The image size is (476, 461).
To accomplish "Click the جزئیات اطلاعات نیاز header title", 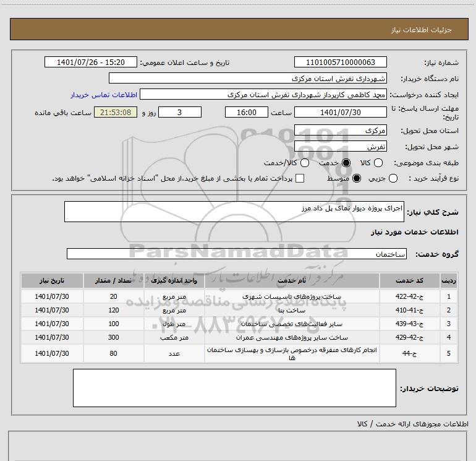I will (421, 30).
